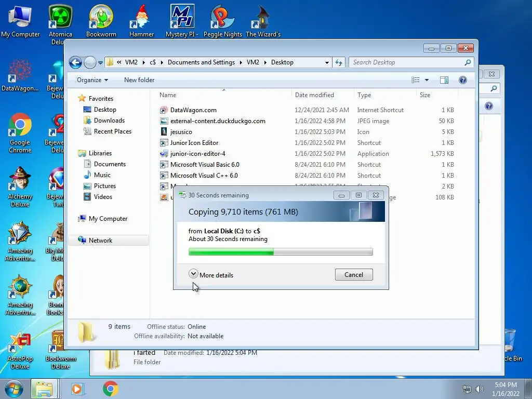Launch the Bookworm Deluxe desktop shortcut
The height and width of the screenshot is (399, 532).
click(61, 350)
